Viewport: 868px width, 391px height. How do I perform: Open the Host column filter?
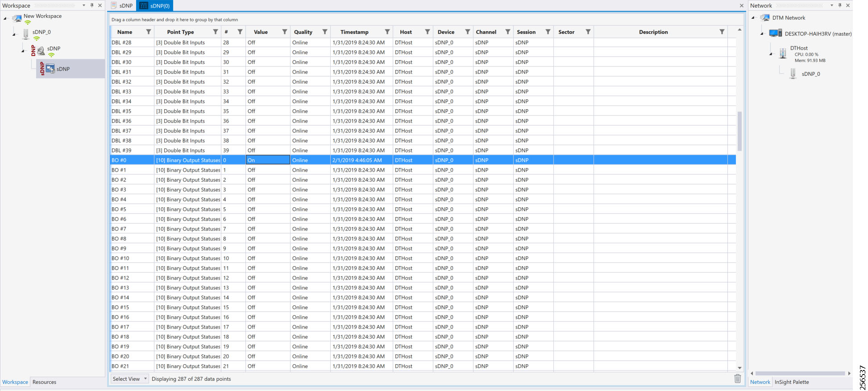(428, 32)
